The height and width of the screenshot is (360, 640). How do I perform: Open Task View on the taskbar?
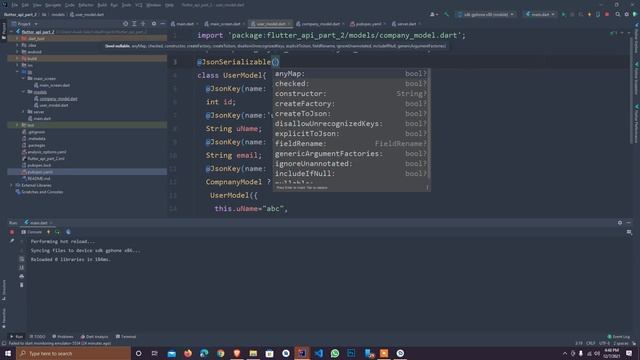[x=155, y=353]
